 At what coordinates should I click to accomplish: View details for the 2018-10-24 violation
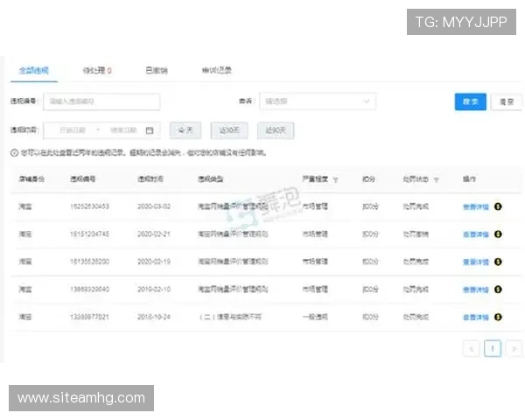click(x=476, y=317)
